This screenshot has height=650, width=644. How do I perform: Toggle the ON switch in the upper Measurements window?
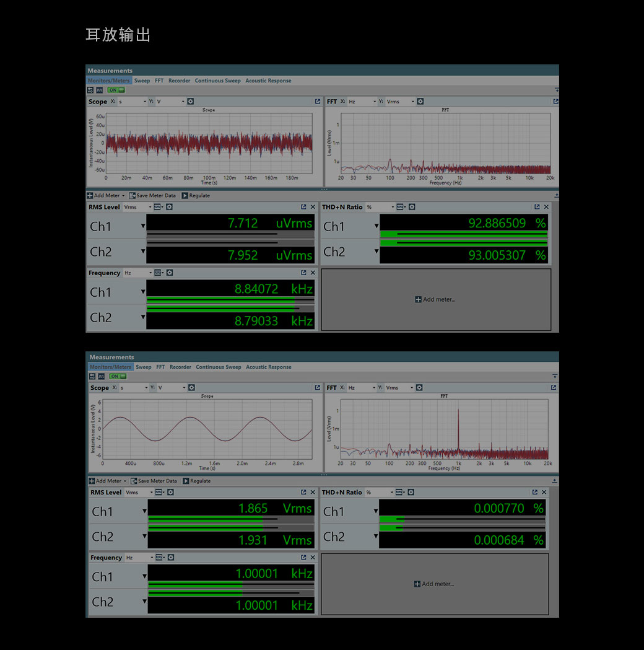(116, 90)
